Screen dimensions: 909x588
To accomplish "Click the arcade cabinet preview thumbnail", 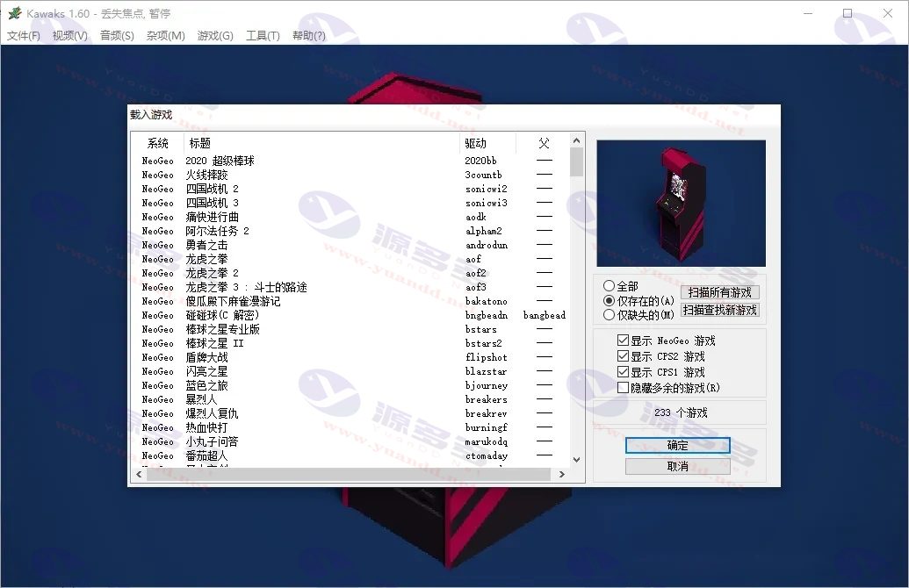I will coord(682,204).
